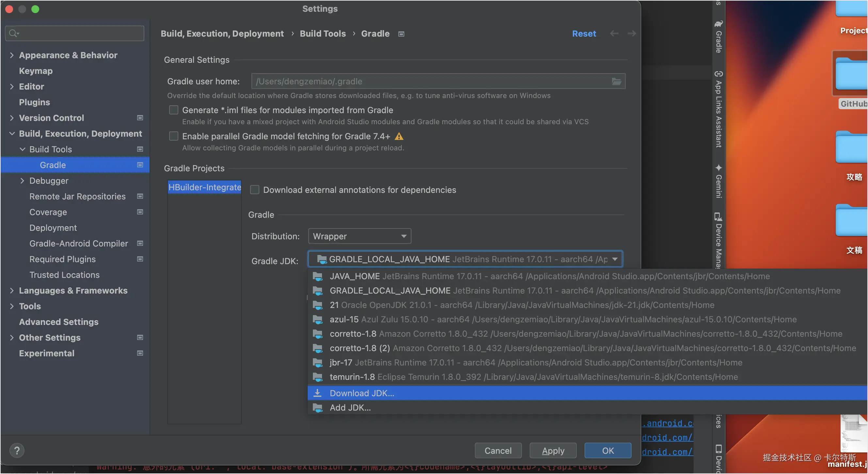Select temurin-1.8 Eclipse Temurin option
The width and height of the screenshot is (868, 474).
tap(588, 377)
